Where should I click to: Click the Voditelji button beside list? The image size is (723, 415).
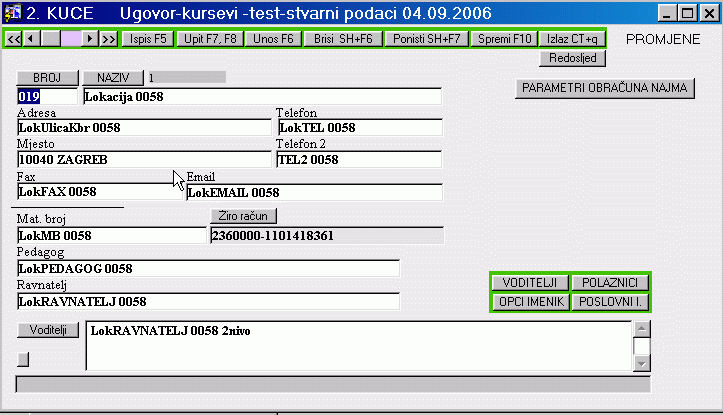48,330
